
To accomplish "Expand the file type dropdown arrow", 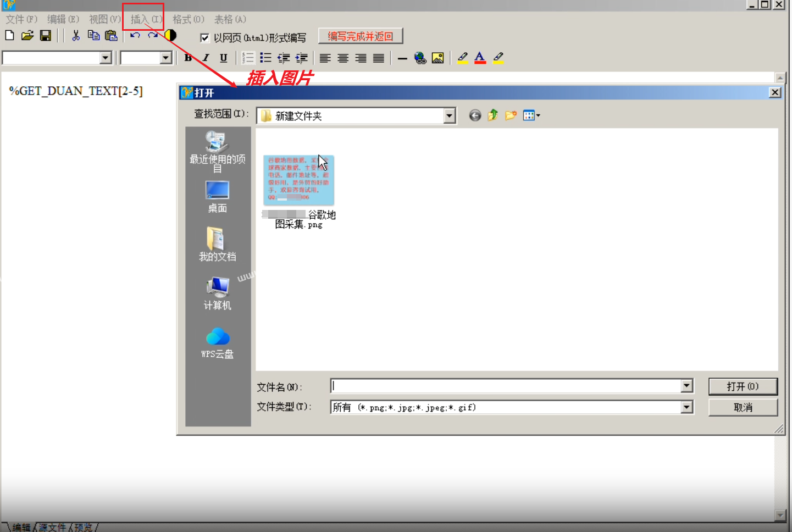I will pos(686,407).
